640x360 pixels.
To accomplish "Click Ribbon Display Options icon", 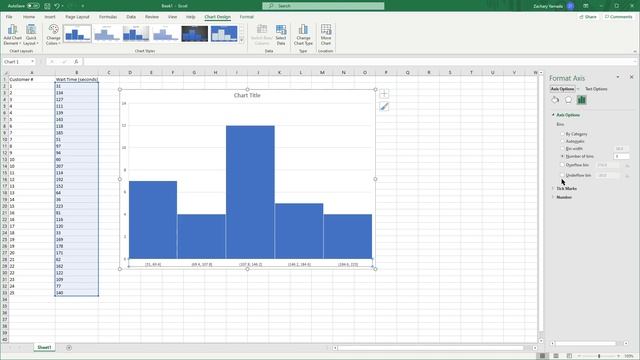I will pos(586,6).
